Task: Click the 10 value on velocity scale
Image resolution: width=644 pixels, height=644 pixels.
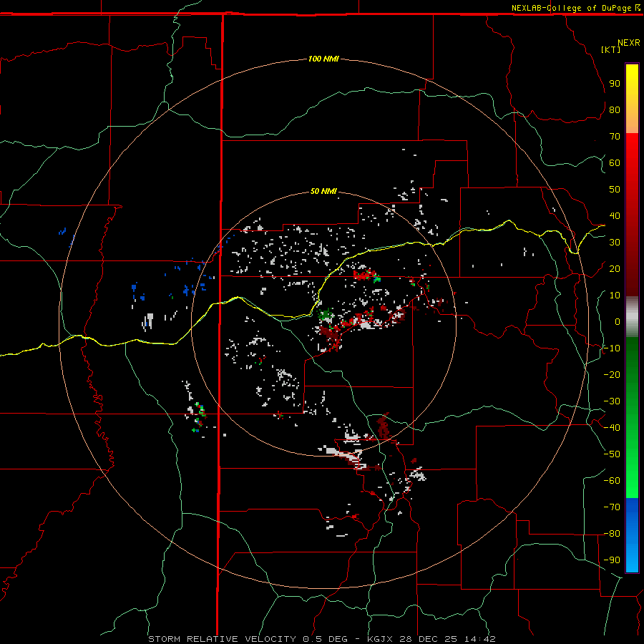Action: tap(615, 296)
